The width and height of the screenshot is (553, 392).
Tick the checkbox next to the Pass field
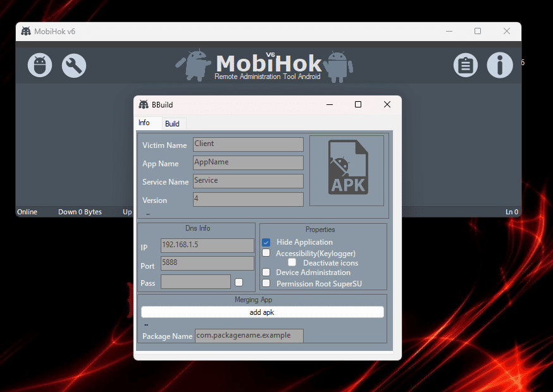(239, 283)
